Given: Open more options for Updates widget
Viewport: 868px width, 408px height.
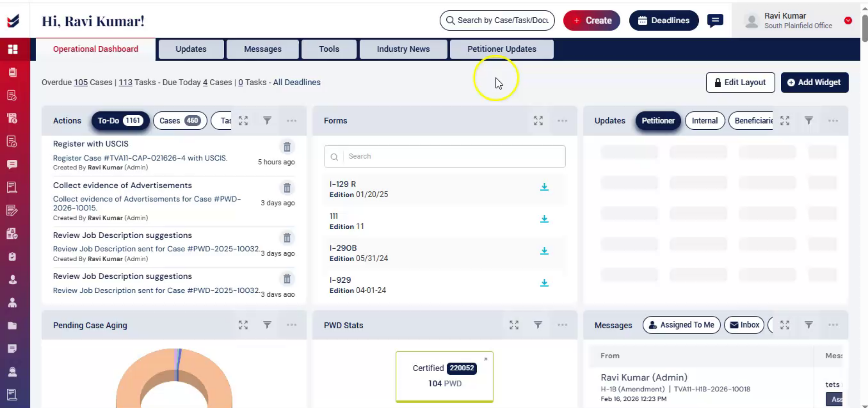Looking at the screenshot, I should point(833,121).
